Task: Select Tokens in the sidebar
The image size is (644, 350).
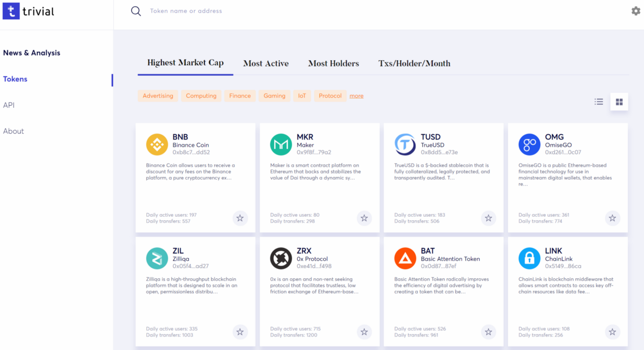Action: pos(15,79)
